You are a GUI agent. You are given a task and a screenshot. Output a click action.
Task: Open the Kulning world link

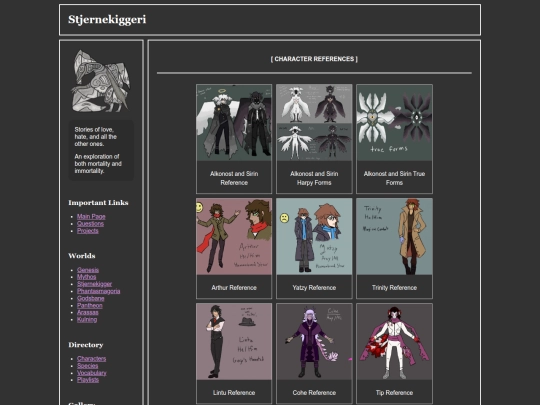87,320
